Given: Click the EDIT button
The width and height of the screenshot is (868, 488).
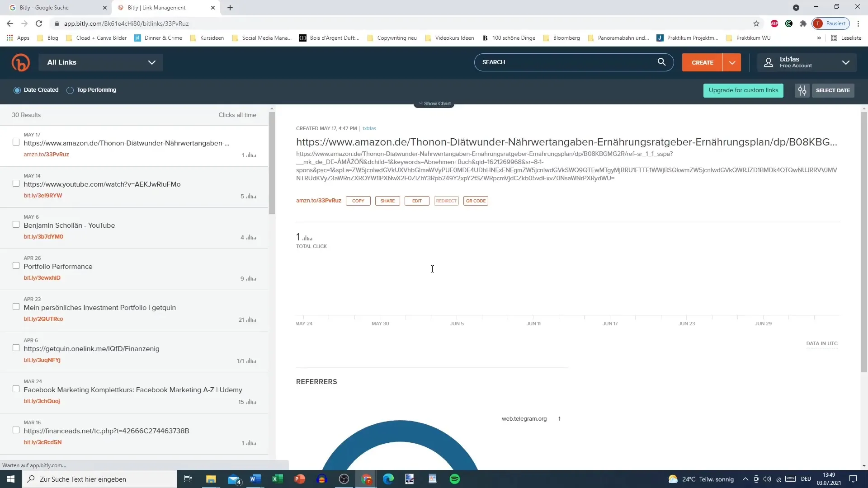Looking at the screenshot, I should click(417, 201).
